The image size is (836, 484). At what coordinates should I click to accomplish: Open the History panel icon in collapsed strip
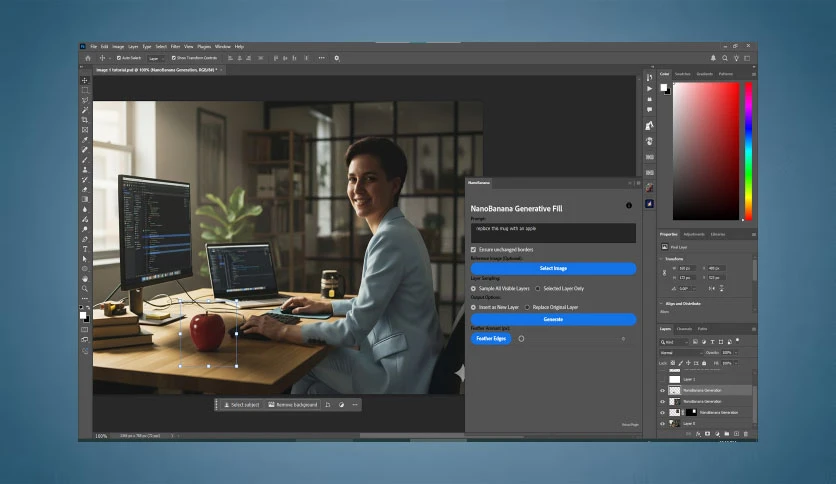[x=649, y=77]
